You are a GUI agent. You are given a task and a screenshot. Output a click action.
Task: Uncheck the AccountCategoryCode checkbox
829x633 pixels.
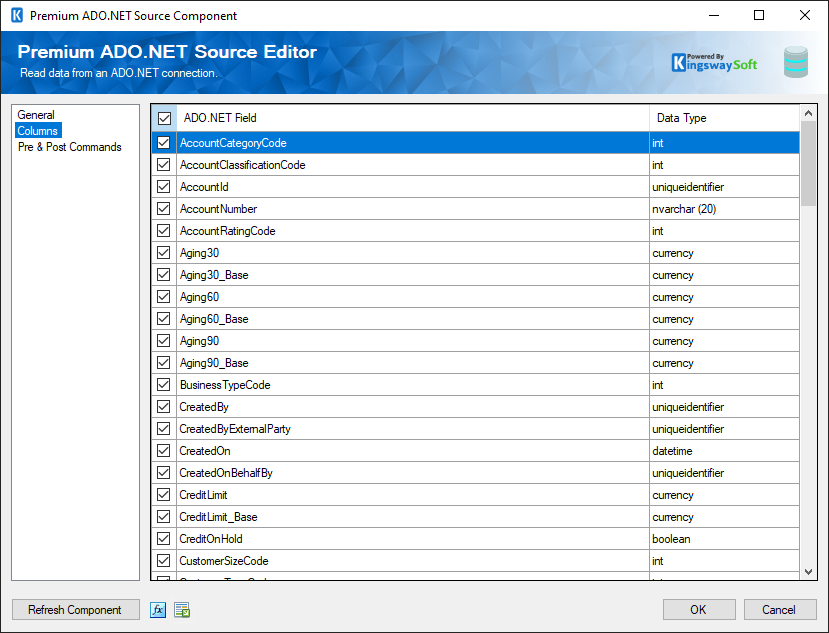164,143
